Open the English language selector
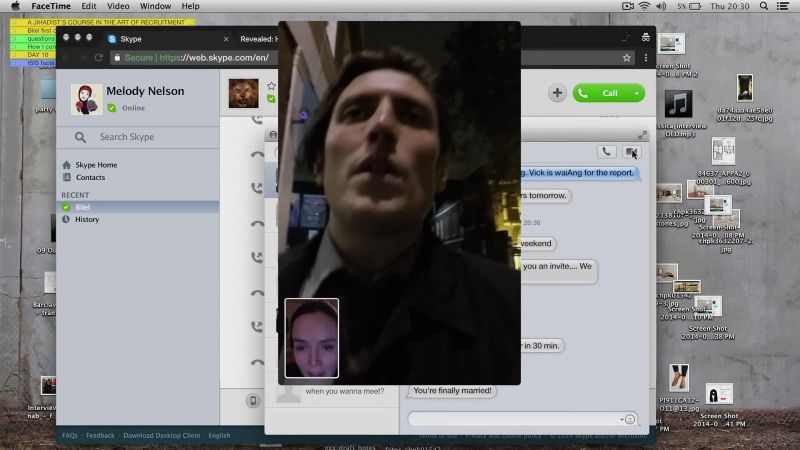This screenshot has width=800, height=450. [x=219, y=435]
